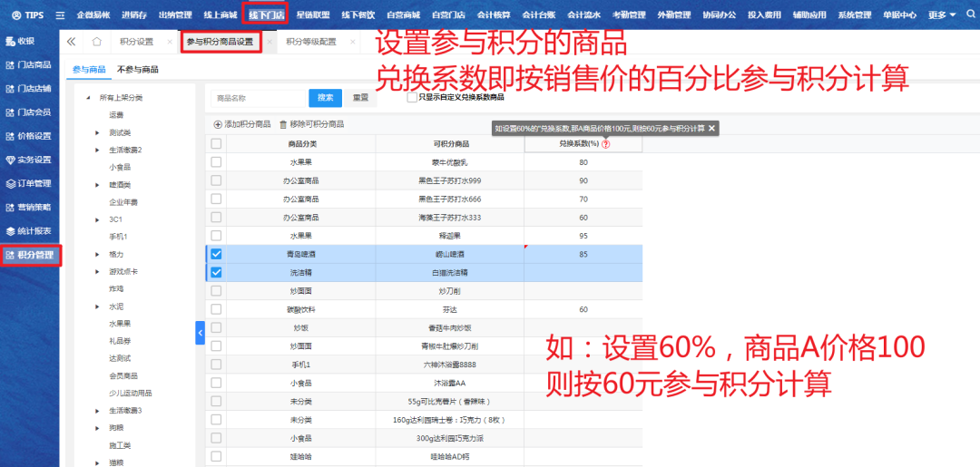Enable 只显示自定义兑换系数商品 checkbox
Screen dimensions: 980x467
click(x=413, y=97)
